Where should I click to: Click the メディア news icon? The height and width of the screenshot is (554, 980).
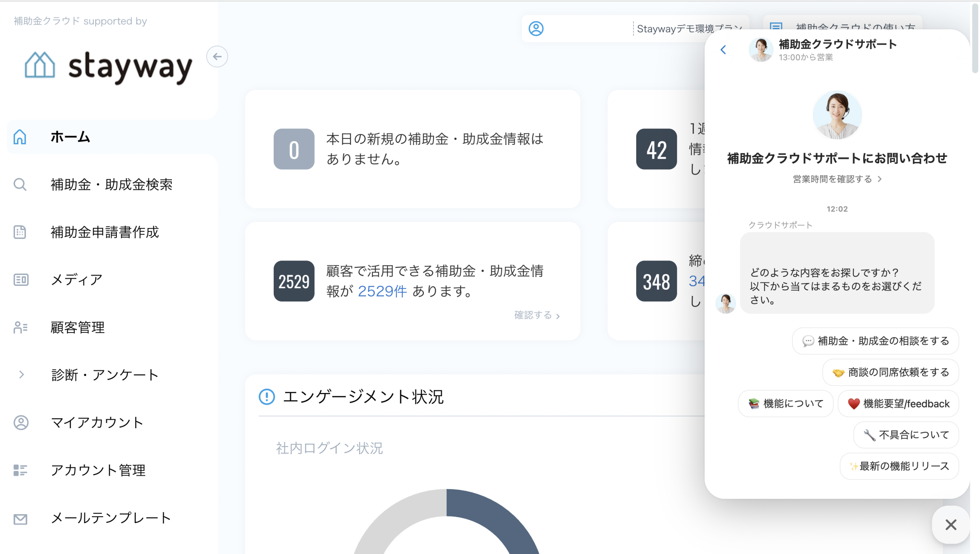[x=21, y=280]
